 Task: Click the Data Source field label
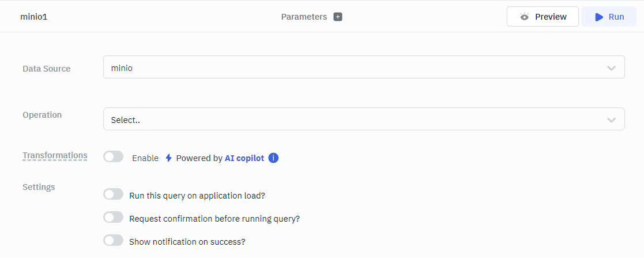click(46, 69)
